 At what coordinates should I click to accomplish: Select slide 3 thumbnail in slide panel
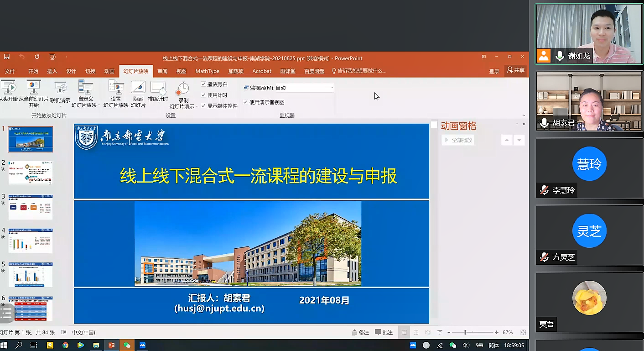(31, 207)
